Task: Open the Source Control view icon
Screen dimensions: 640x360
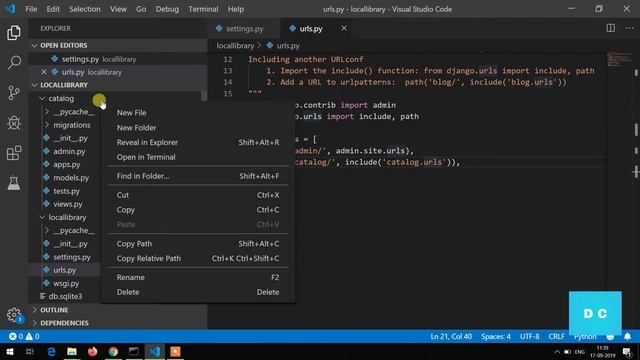Action: [x=14, y=93]
